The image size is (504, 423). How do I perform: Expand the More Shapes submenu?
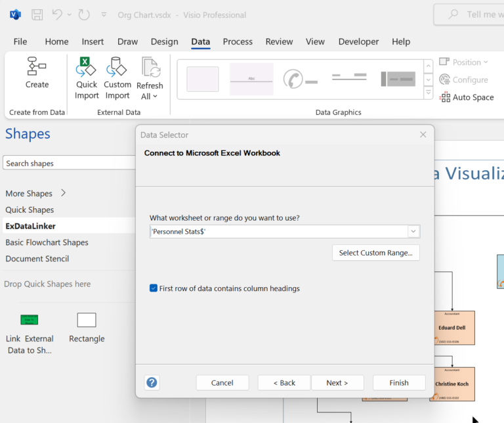[63, 193]
